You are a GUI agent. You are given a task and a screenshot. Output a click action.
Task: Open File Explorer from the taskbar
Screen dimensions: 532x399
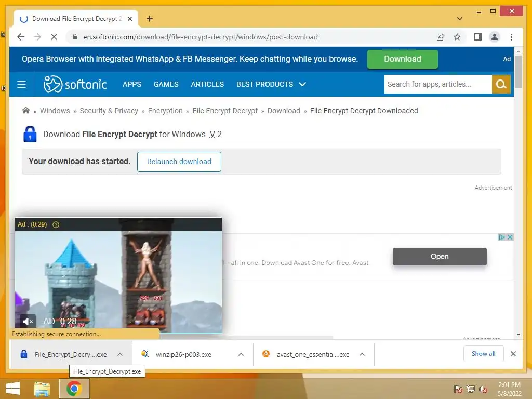point(42,389)
